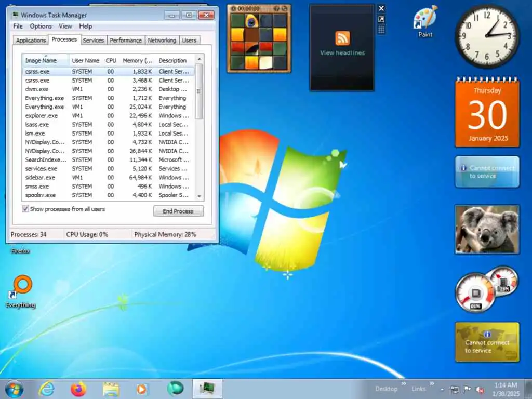Open the Start menu orb
532x399 pixels.
(14, 389)
